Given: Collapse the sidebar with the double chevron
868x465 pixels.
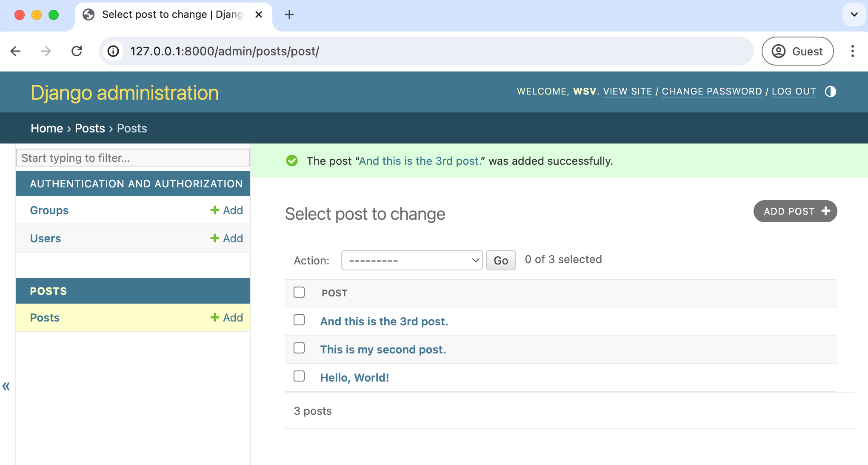Looking at the screenshot, I should (x=6, y=386).
